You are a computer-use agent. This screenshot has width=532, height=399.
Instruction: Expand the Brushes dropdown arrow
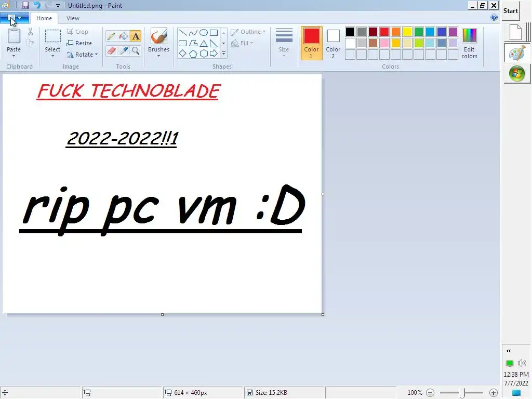pyautogui.click(x=158, y=56)
